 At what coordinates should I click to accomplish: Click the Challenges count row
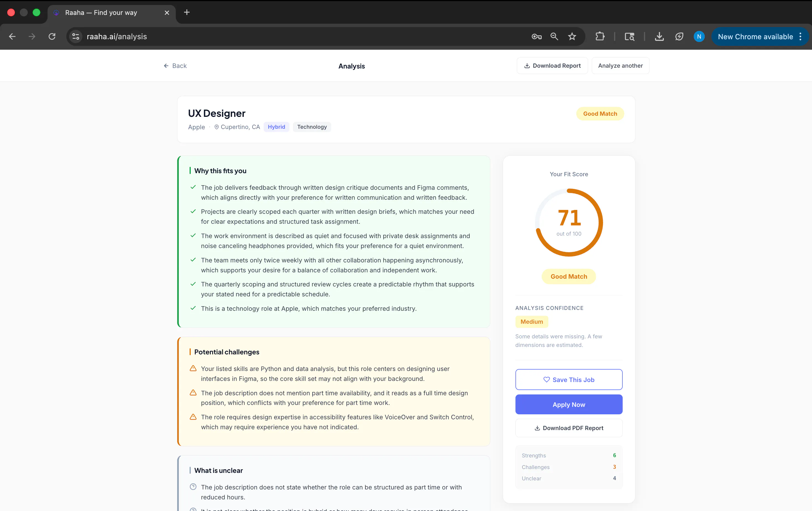[569, 467]
